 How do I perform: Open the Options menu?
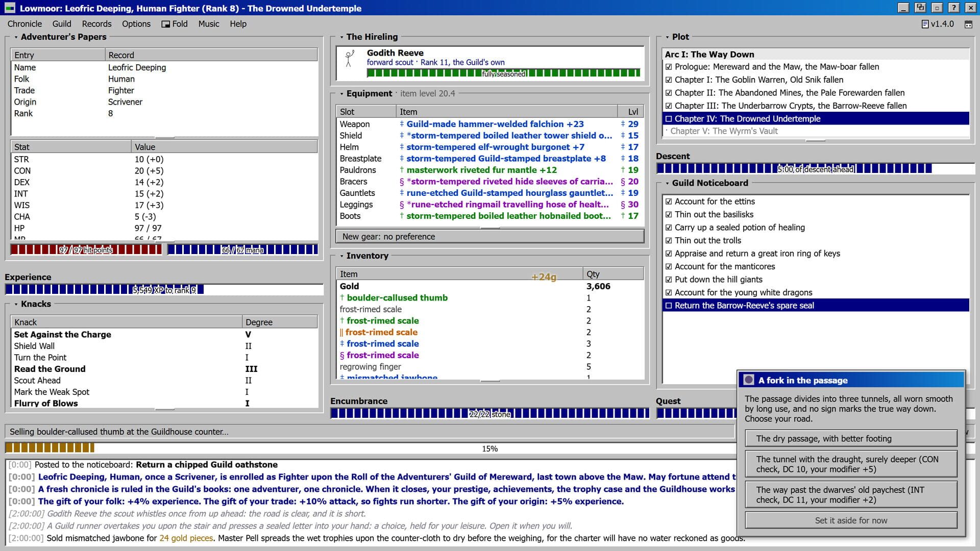pos(136,24)
